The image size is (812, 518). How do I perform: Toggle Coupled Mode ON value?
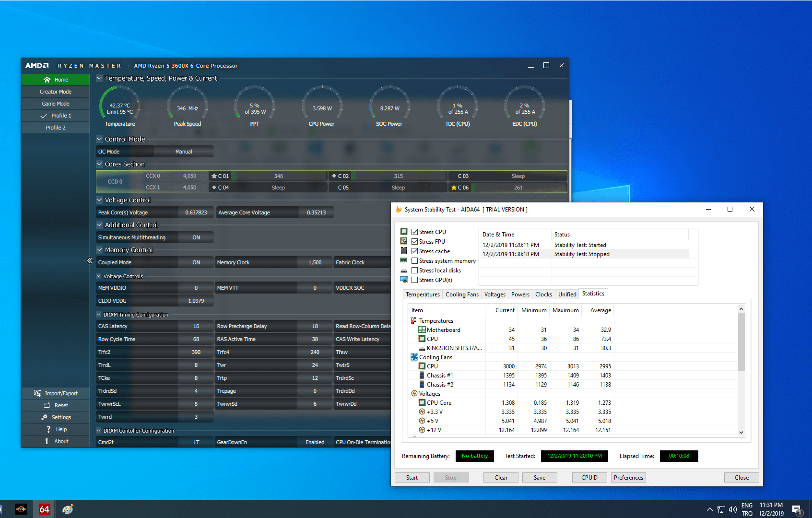click(x=196, y=262)
